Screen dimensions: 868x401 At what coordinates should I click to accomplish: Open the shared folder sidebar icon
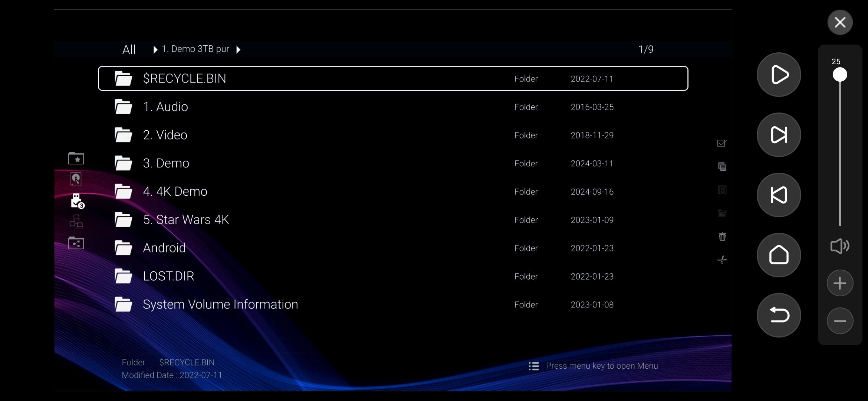[x=76, y=243]
